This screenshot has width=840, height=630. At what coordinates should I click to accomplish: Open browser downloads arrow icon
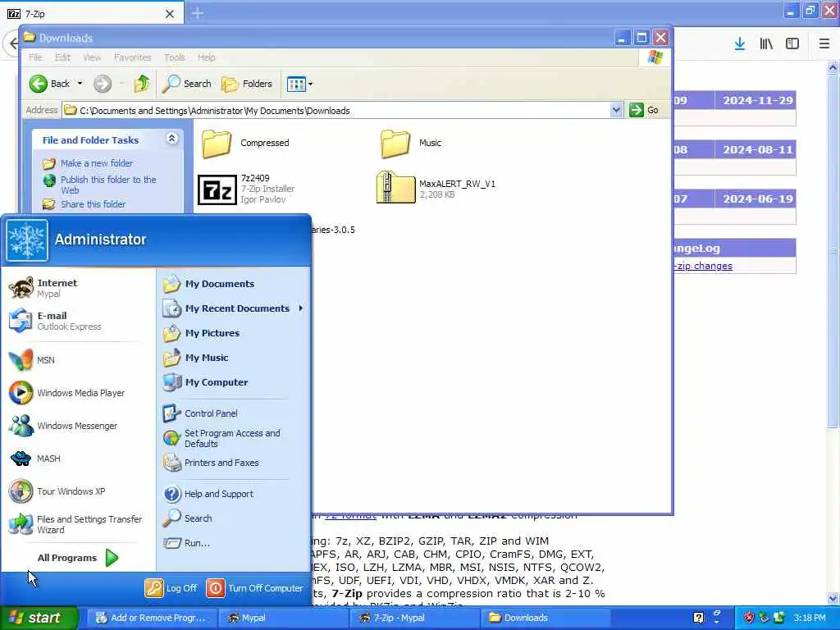tap(740, 44)
